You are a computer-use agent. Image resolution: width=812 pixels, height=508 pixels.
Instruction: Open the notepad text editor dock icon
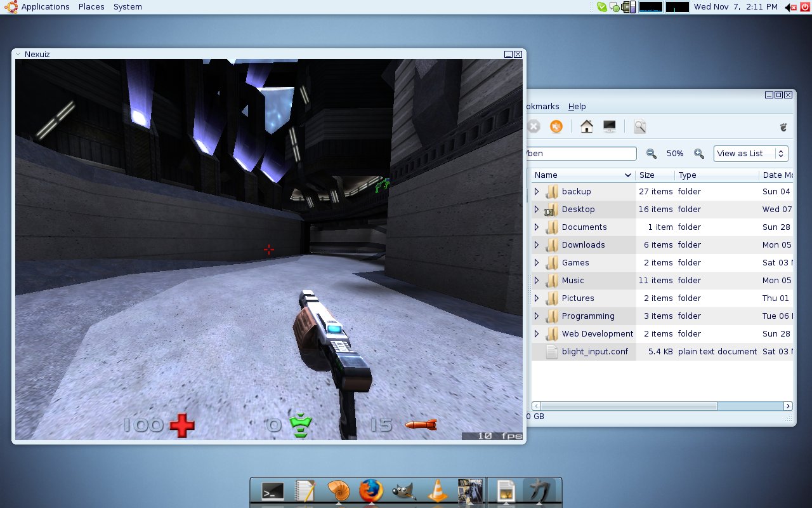tap(305, 491)
